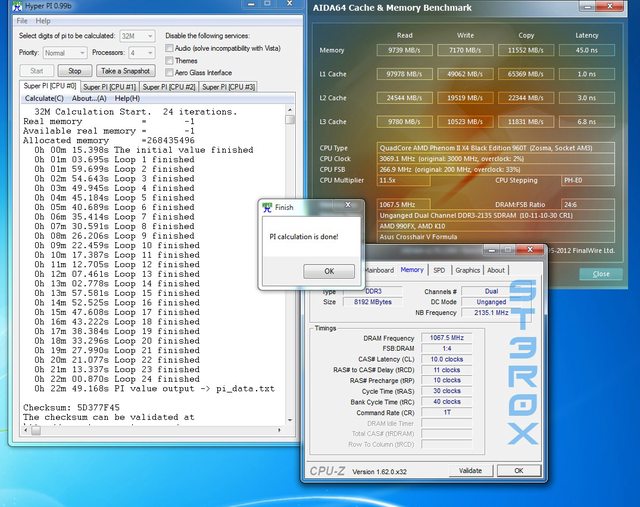The image size is (640, 507).
Task: Switch to Super PI [CPU #1] tab
Action: click(109, 87)
